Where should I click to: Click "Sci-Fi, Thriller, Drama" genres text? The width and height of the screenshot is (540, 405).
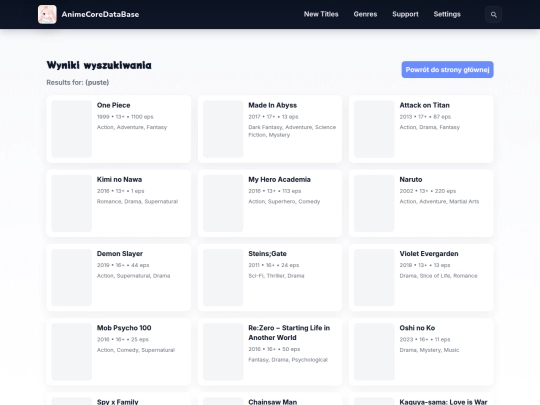[276, 276]
